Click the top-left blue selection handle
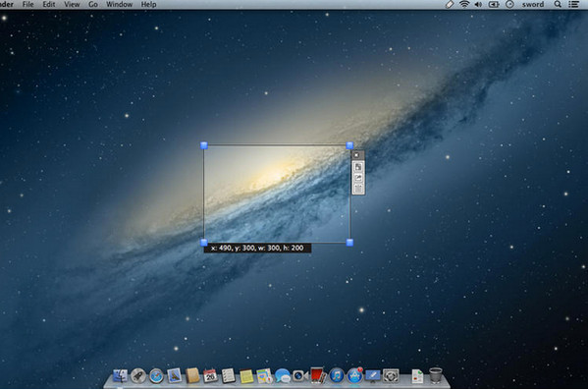 (204, 145)
